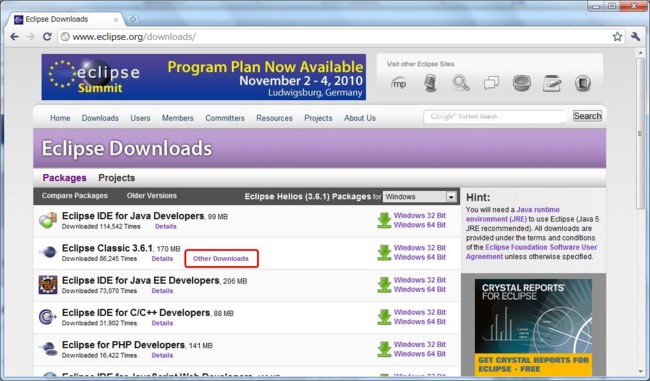Open the About Us menu item
Viewport: 650px width, 381px height.
point(359,118)
